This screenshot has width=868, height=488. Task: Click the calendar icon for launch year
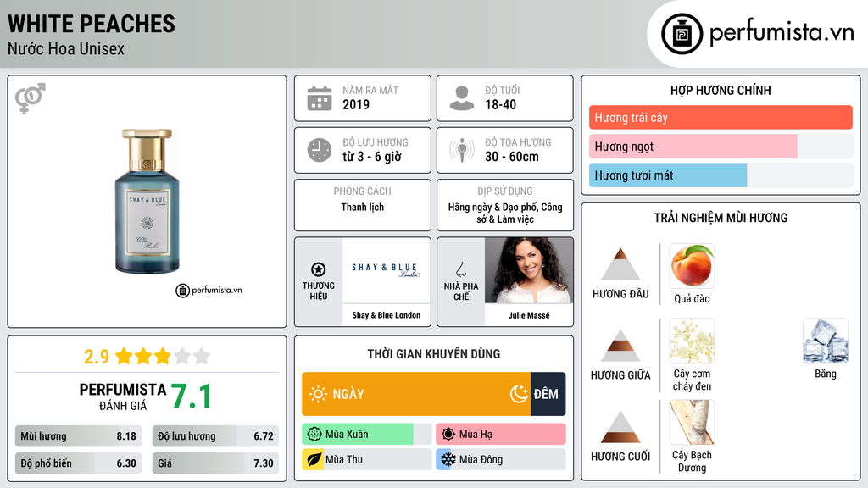[320, 98]
